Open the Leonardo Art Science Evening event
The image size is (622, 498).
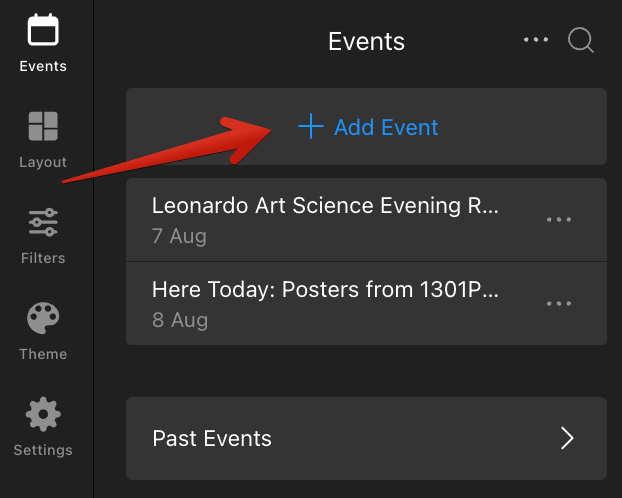point(366,220)
